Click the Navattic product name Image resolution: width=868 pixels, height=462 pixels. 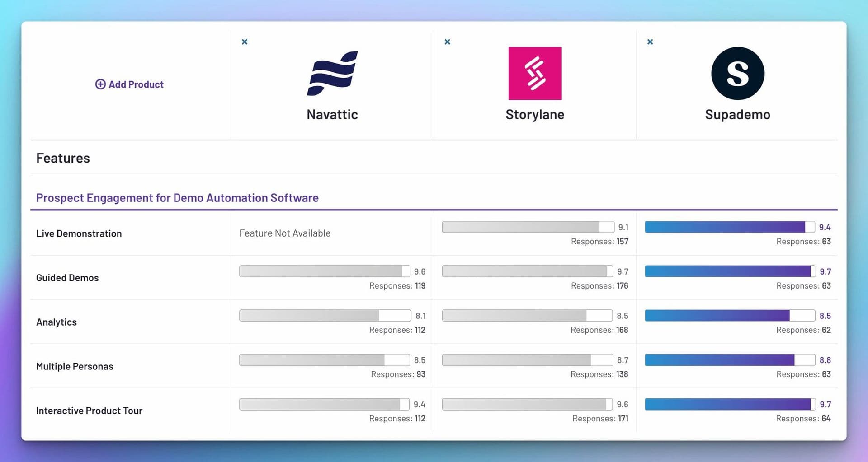pos(332,115)
